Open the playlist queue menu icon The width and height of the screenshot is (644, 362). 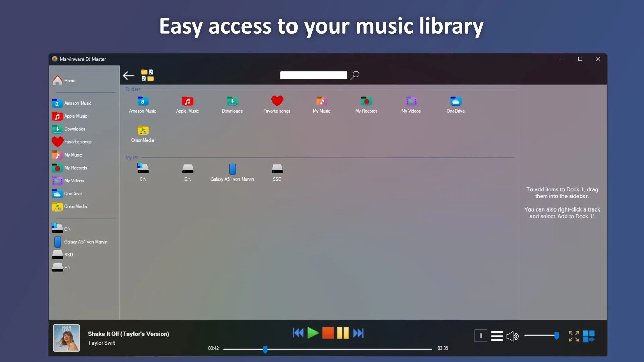(x=497, y=336)
